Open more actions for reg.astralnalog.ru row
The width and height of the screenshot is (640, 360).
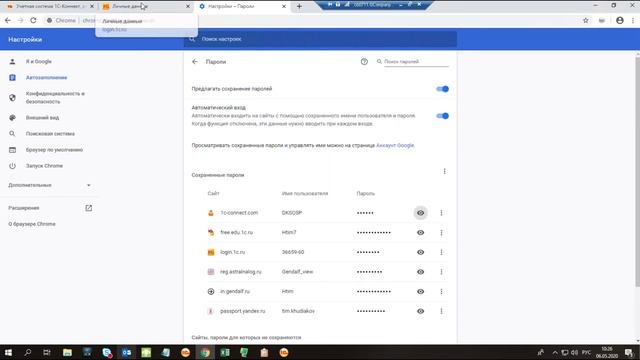click(x=441, y=272)
